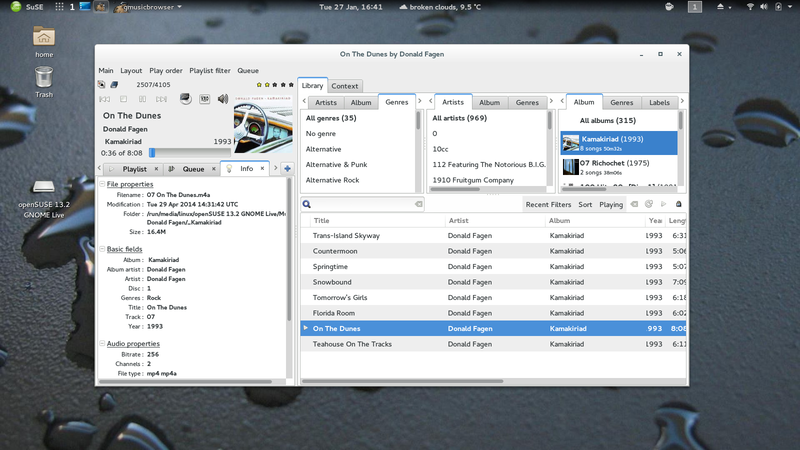Show more tabs in the Playlist/Queue/Info tab strip
The image size is (800, 450).
276,168
